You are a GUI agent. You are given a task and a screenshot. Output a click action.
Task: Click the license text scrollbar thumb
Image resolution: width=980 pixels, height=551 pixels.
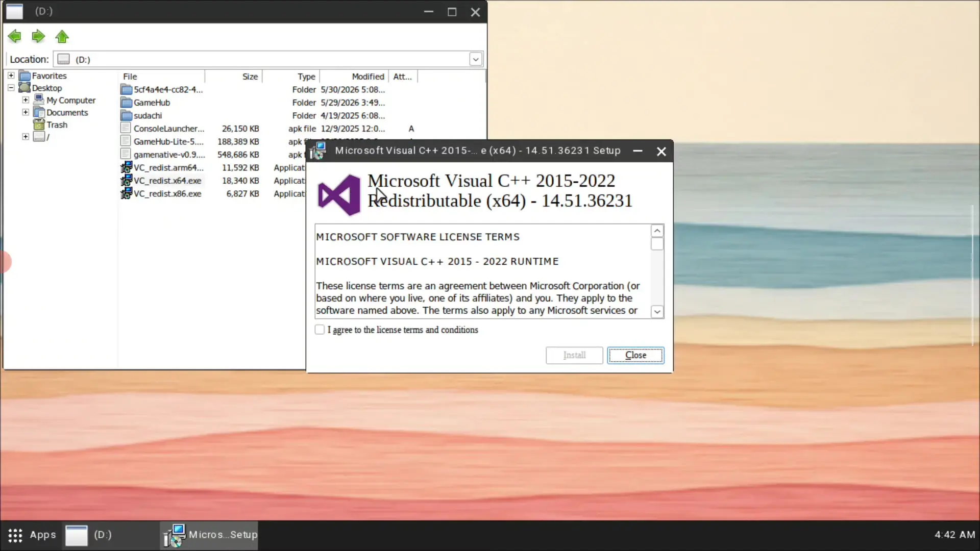[x=657, y=244]
